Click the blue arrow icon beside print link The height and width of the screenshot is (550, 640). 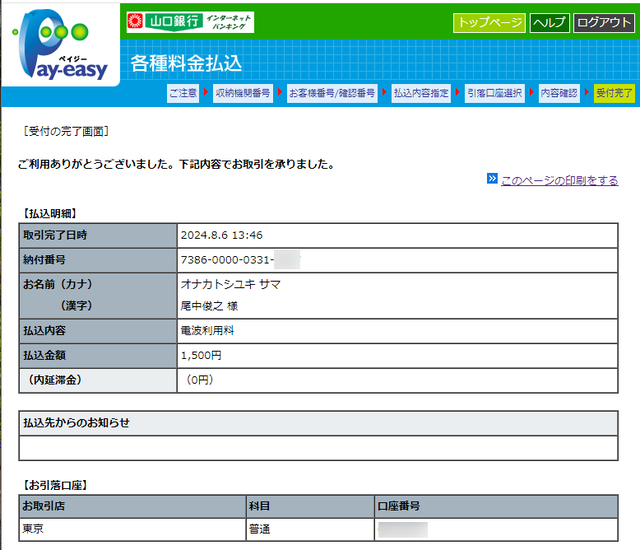(x=492, y=179)
